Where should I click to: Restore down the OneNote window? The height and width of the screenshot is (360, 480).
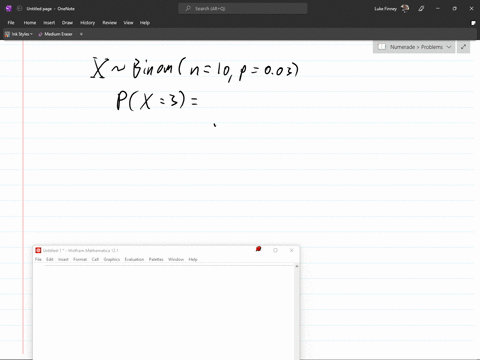(455, 9)
